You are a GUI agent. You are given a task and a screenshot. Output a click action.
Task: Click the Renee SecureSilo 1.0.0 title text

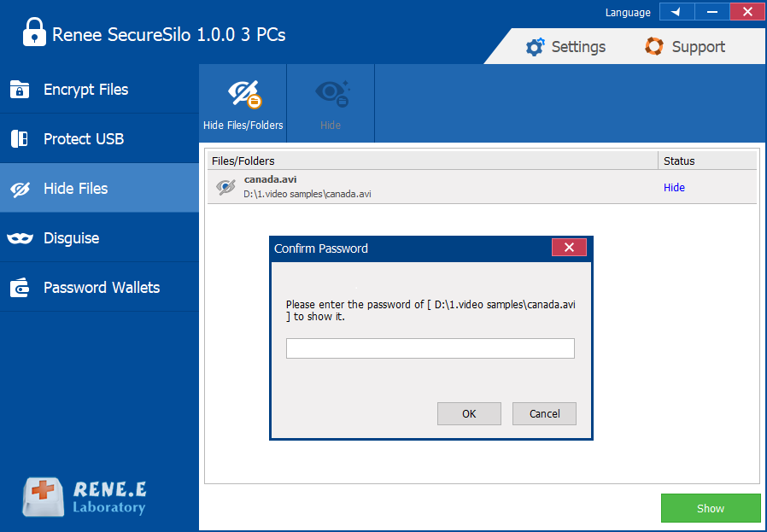[x=169, y=35]
